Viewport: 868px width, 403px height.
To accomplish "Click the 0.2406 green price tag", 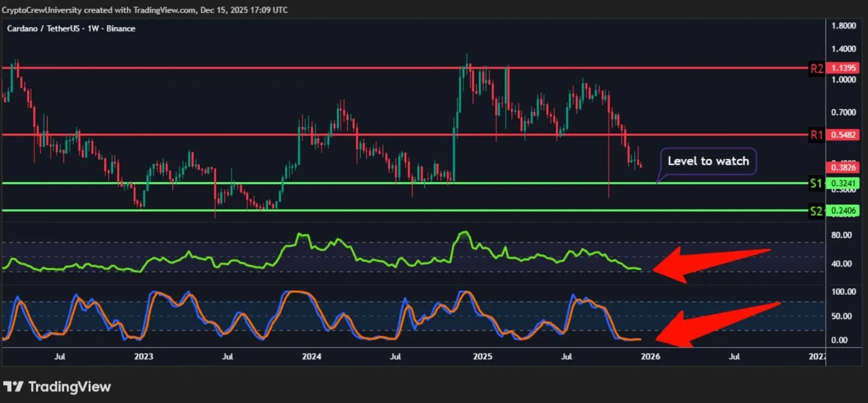I will click(843, 211).
